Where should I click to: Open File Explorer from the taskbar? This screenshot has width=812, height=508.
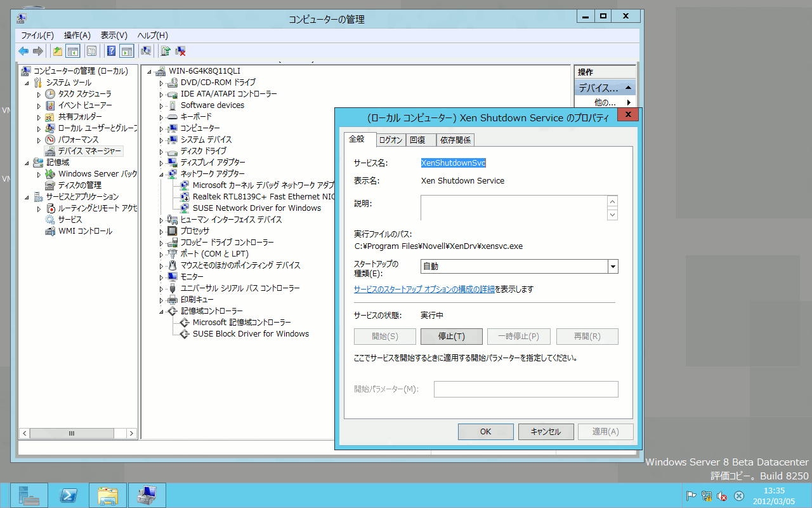(108, 495)
